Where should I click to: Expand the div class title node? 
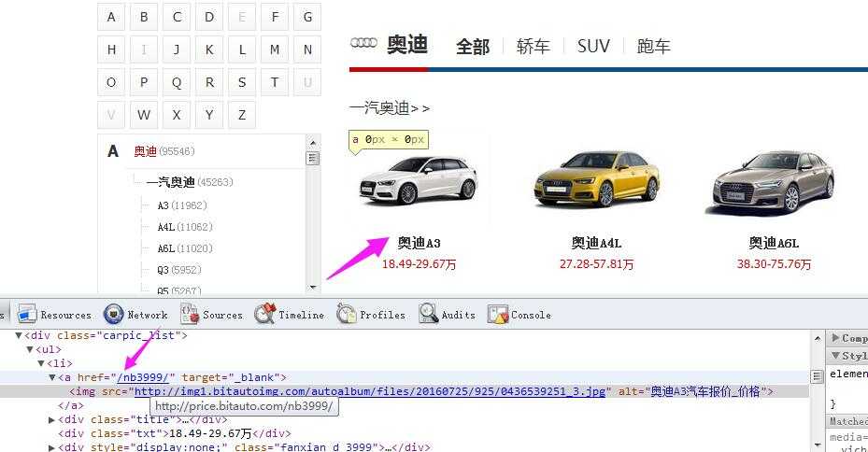tap(52, 420)
